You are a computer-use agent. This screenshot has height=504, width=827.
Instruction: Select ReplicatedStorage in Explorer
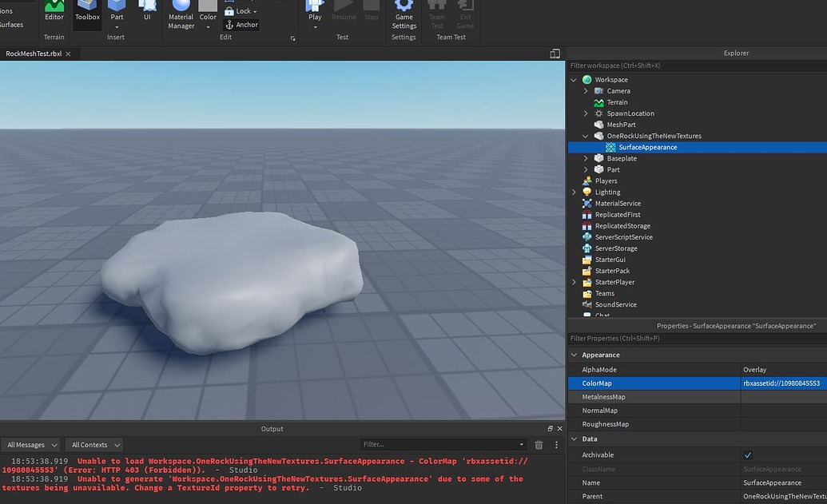[x=622, y=225]
